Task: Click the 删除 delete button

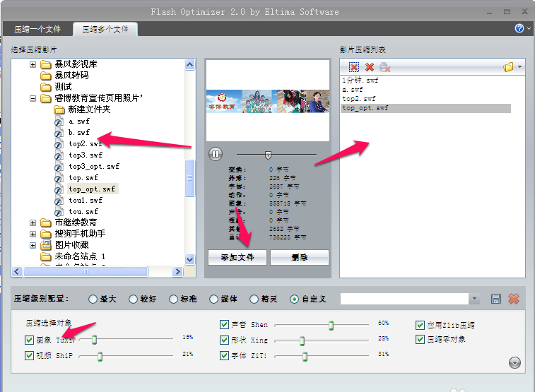Action: [x=300, y=257]
